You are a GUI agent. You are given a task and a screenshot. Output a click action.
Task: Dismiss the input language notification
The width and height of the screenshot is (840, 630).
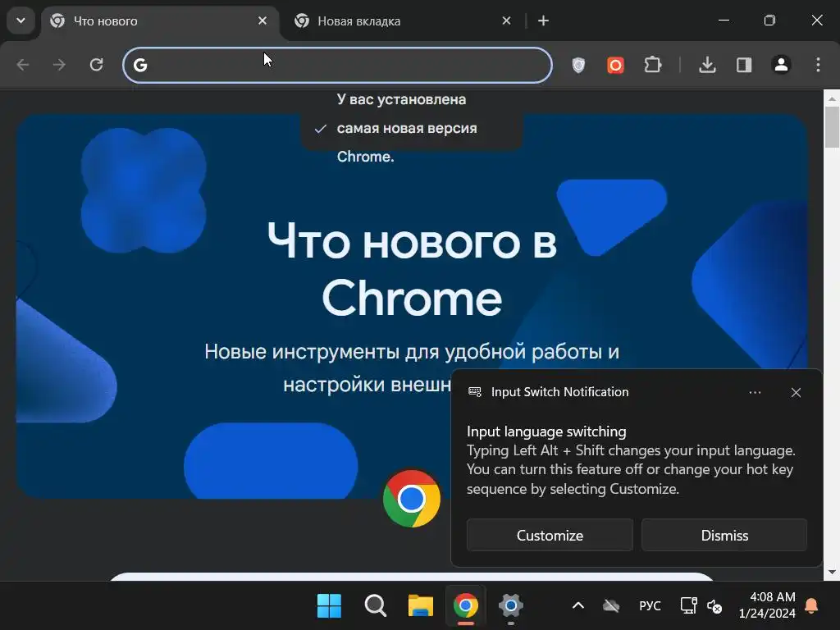[x=724, y=535]
